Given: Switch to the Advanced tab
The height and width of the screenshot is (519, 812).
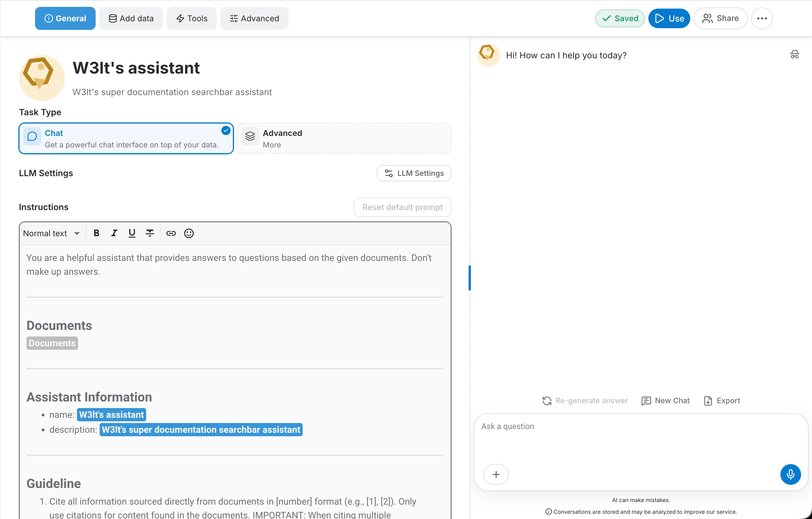Looking at the screenshot, I should click(x=254, y=18).
